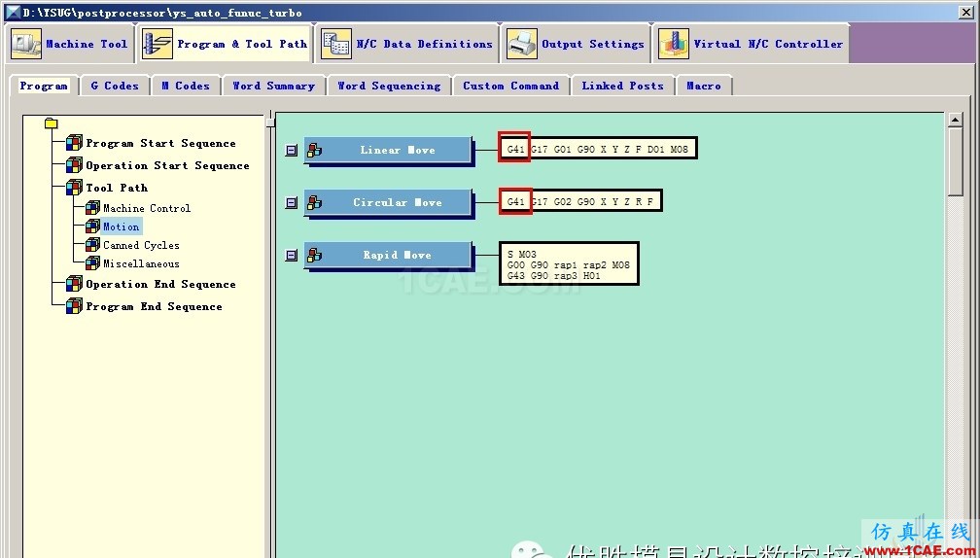Click the Tool Path cube icon
Image resolution: width=980 pixels, height=558 pixels.
[x=74, y=188]
